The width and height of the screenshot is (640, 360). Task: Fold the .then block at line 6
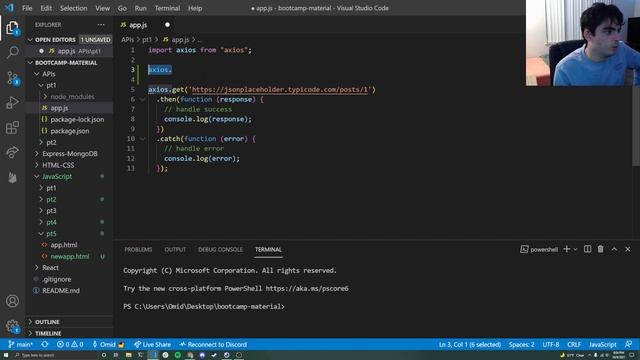click(142, 99)
